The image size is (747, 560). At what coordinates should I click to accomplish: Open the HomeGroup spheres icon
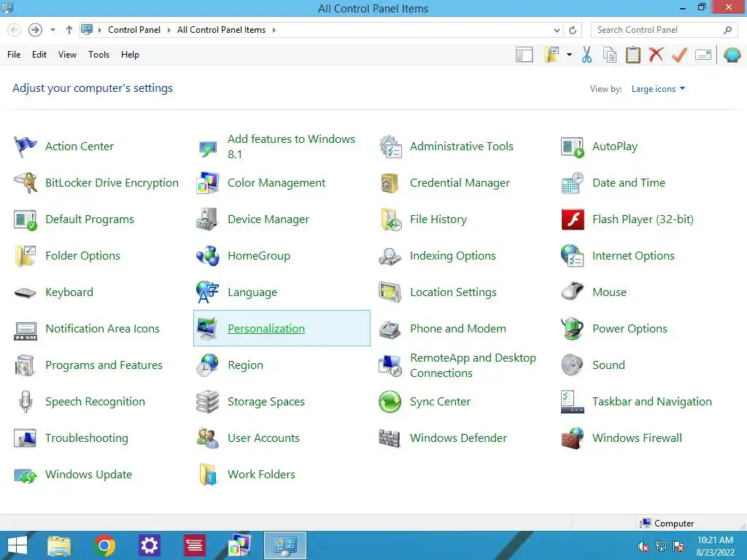(x=208, y=256)
